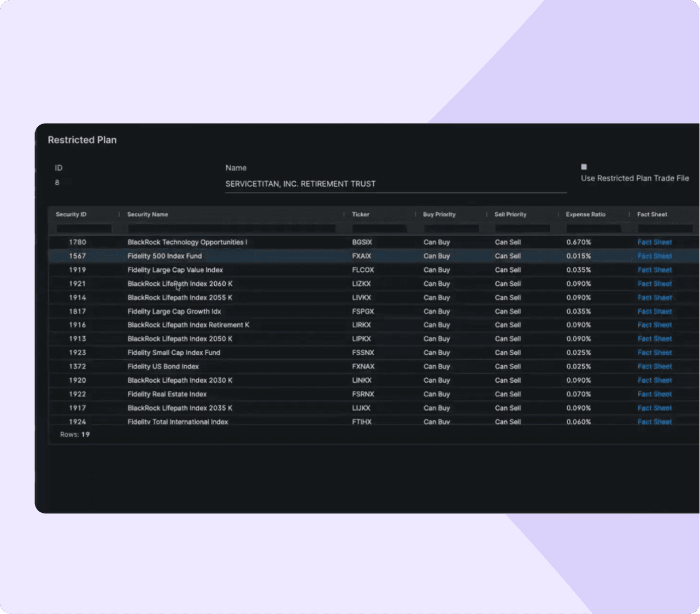Click ticker LIZKX cell
The height and width of the screenshot is (614, 700).
click(x=361, y=284)
